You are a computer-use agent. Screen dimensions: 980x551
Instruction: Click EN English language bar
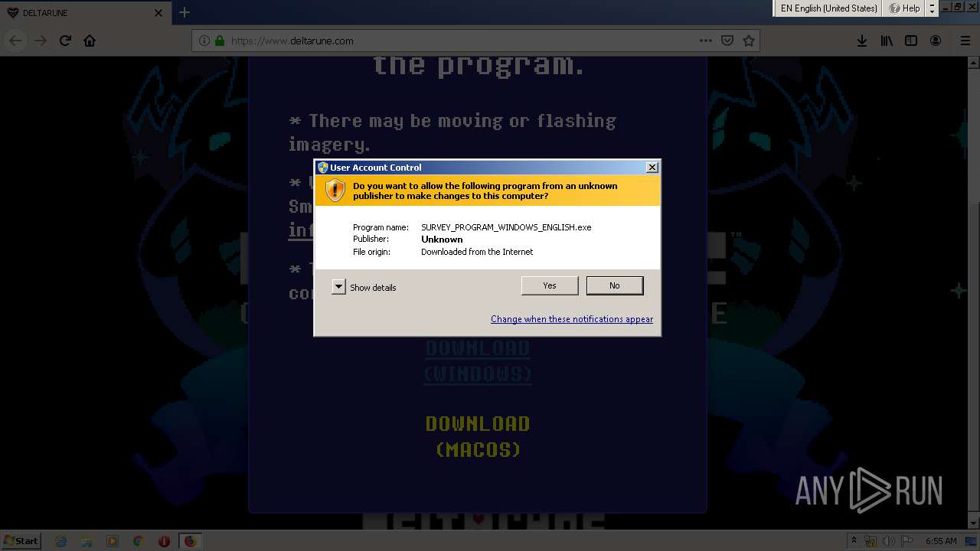pyautogui.click(x=828, y=8)
